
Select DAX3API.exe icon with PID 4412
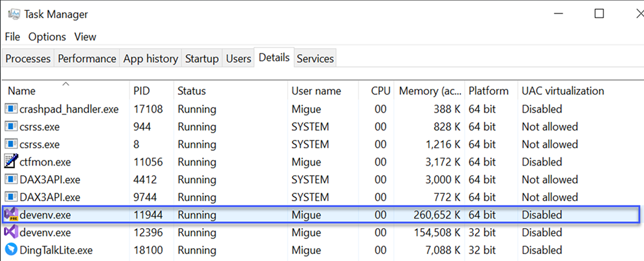tap(11, 180)
